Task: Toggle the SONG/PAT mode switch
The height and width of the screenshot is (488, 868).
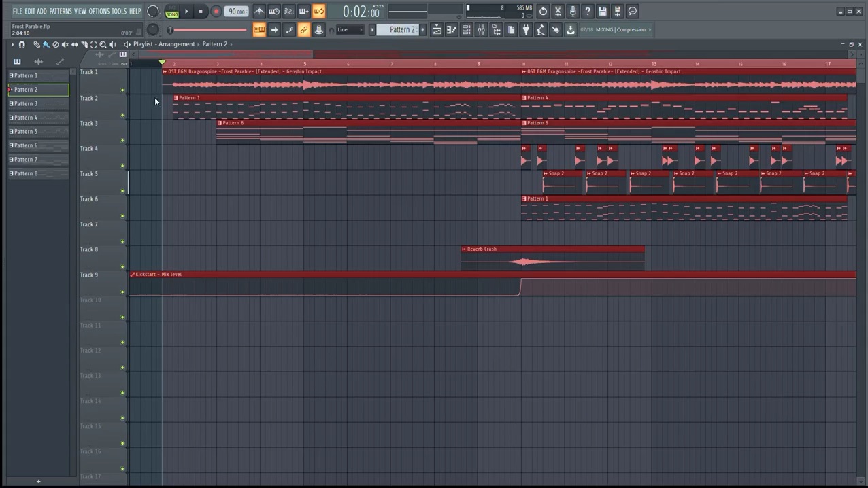Action: pyautogui.click(x=172, y=12)
